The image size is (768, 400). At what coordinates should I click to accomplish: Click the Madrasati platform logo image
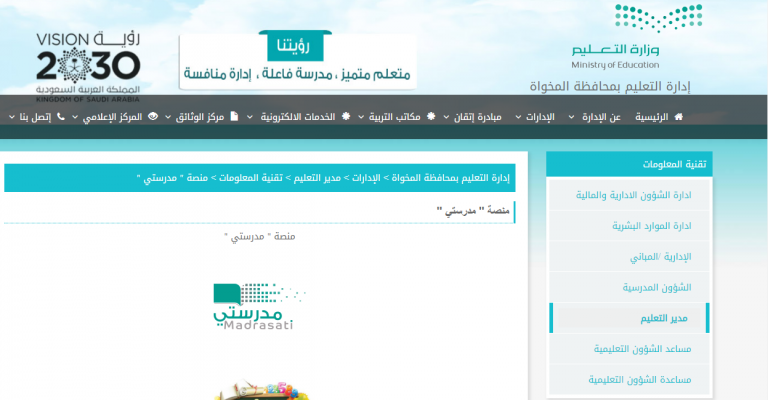tap(260, 306)
